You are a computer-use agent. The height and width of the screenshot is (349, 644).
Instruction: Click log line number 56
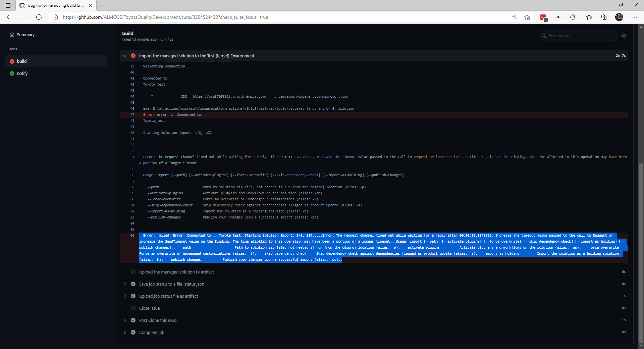click(x=132, y=175)
